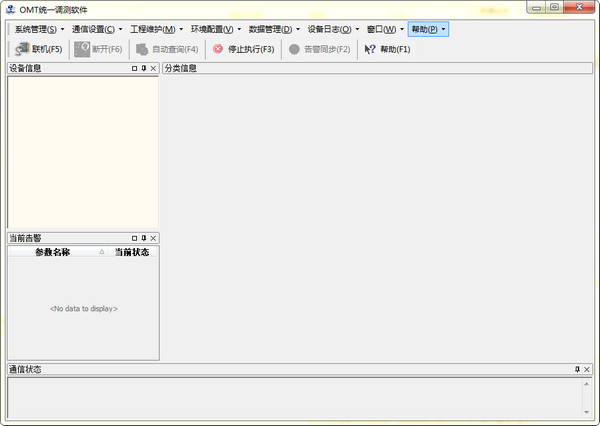Expand the arrow beside 通信设置(C)
The image size is (600, 426).
pyautogui.click(x=120, y=29)
